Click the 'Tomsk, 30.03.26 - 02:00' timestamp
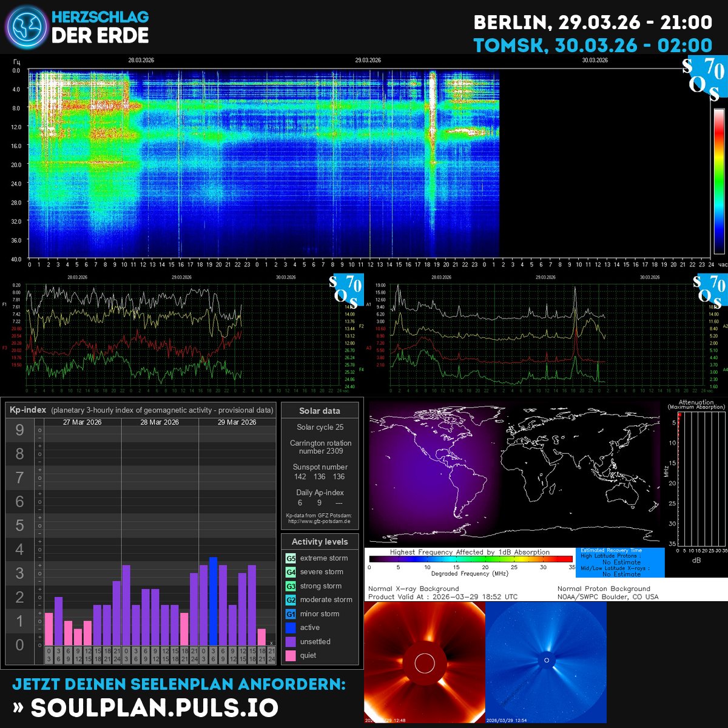This screenshot has width=728, height=728. [x=593, y=45]
